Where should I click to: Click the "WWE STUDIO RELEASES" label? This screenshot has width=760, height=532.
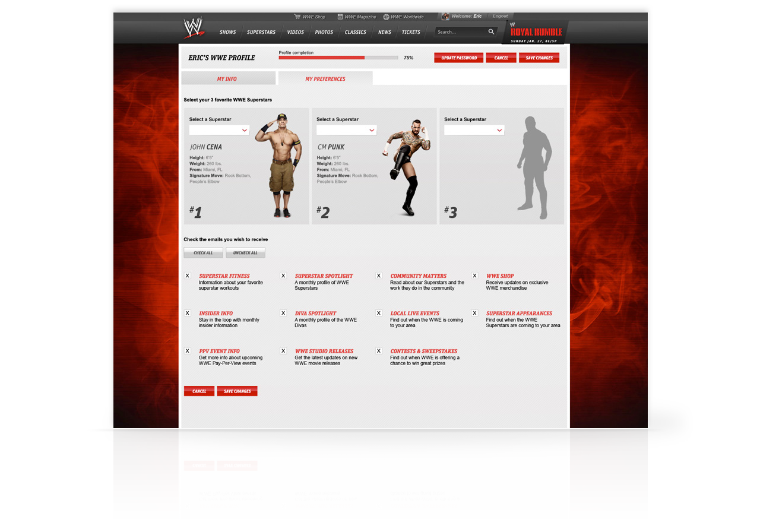(324, 351)
